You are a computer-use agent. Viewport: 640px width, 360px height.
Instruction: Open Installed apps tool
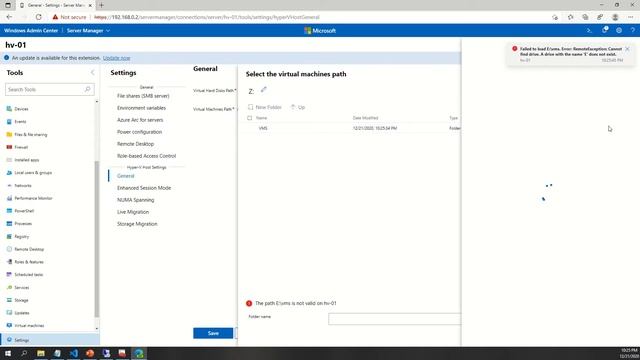27,160
